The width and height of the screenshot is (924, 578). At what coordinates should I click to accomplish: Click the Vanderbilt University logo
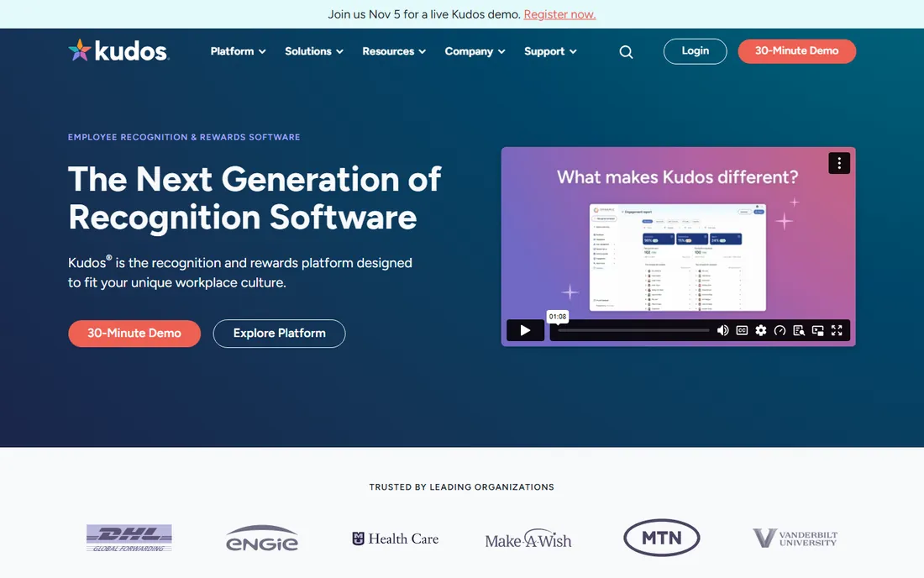[x=795, y=538]
